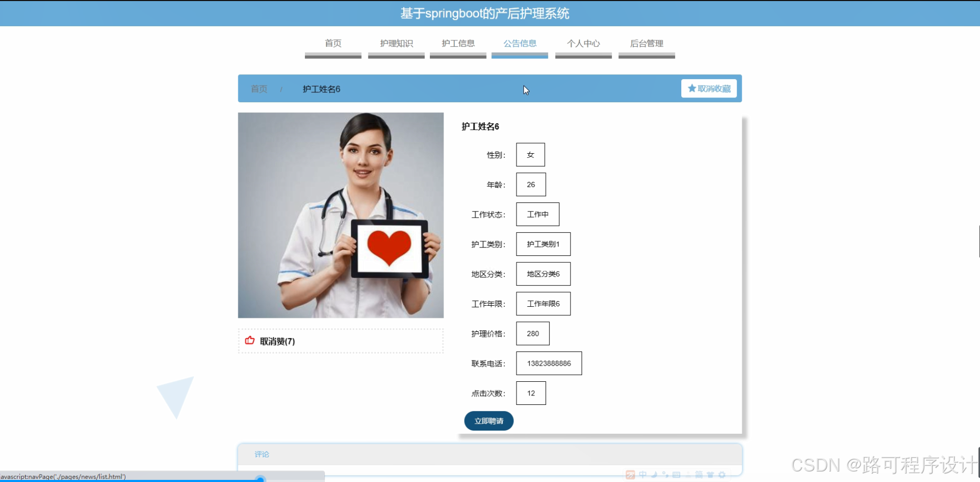The image size is (980, 482).
Task: Click the 点击次数 value 12
Action: click(531, 393)
